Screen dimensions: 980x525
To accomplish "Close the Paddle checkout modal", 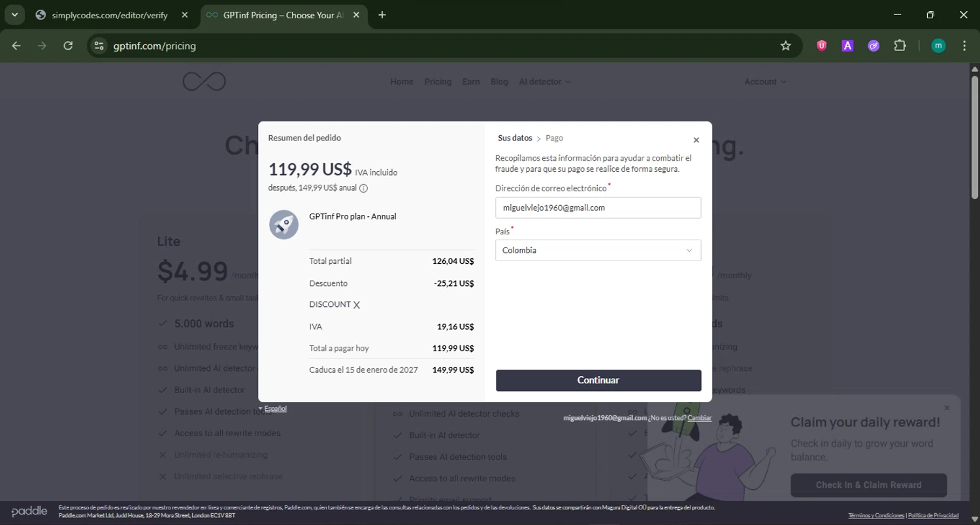I will click(x=696, y=140).
